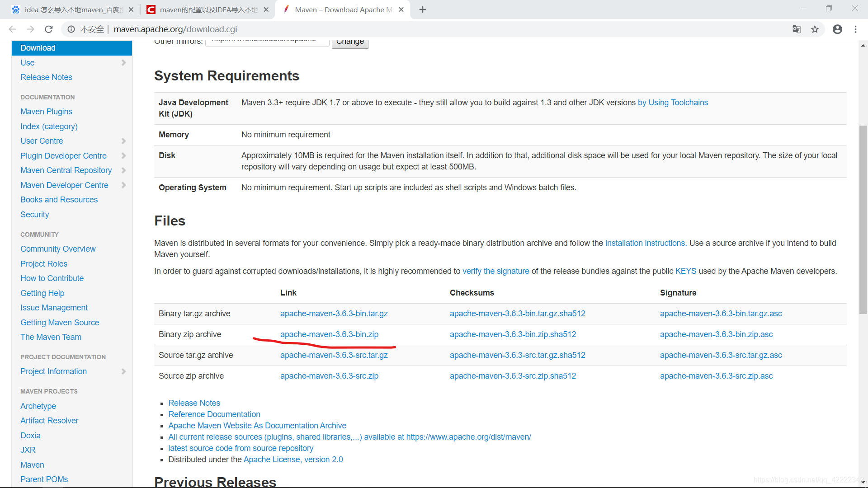Expand Maven Central Repository arrow

[x=124, y=170]
